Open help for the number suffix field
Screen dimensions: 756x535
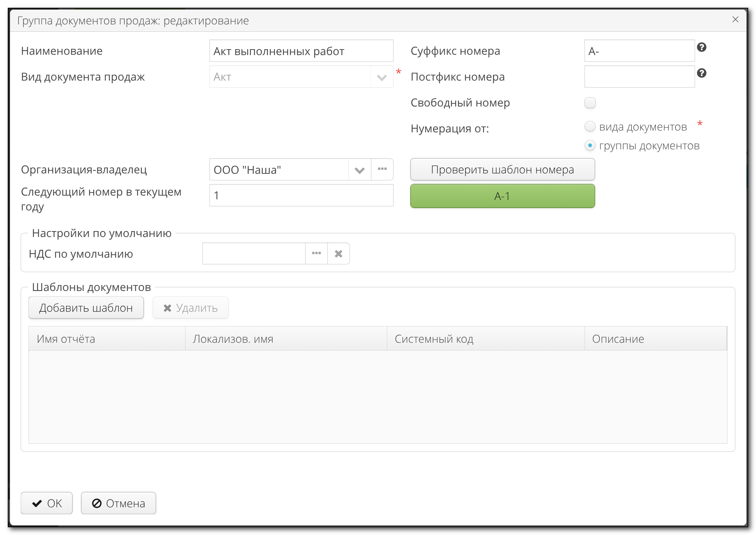pyautogui.click(x=702, y=47)
